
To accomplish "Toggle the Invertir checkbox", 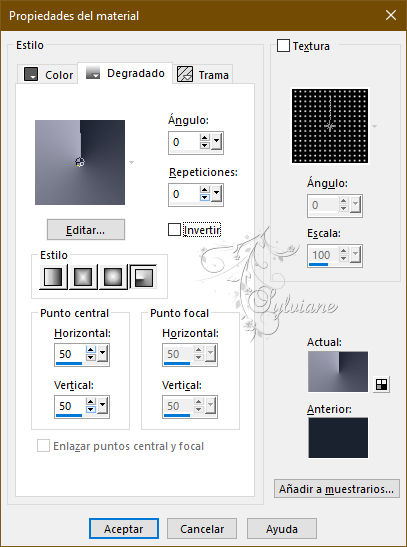I will [x=174, y=230].
